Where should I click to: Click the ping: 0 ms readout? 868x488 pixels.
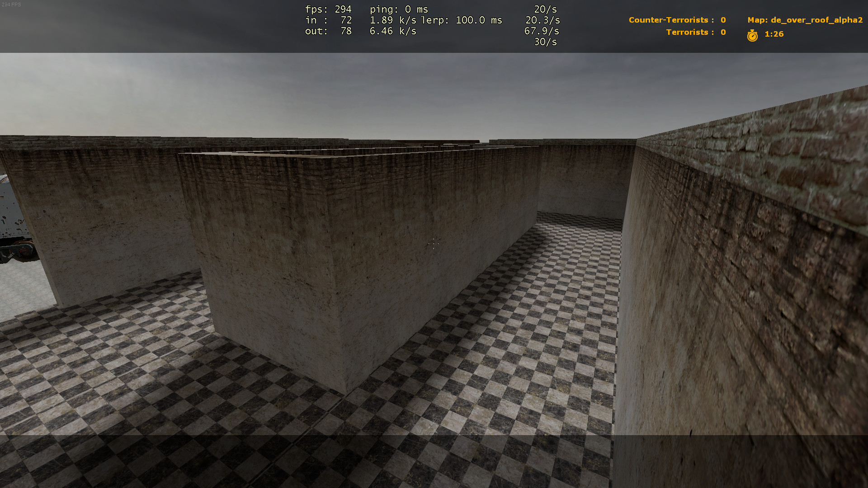point(399,9)
